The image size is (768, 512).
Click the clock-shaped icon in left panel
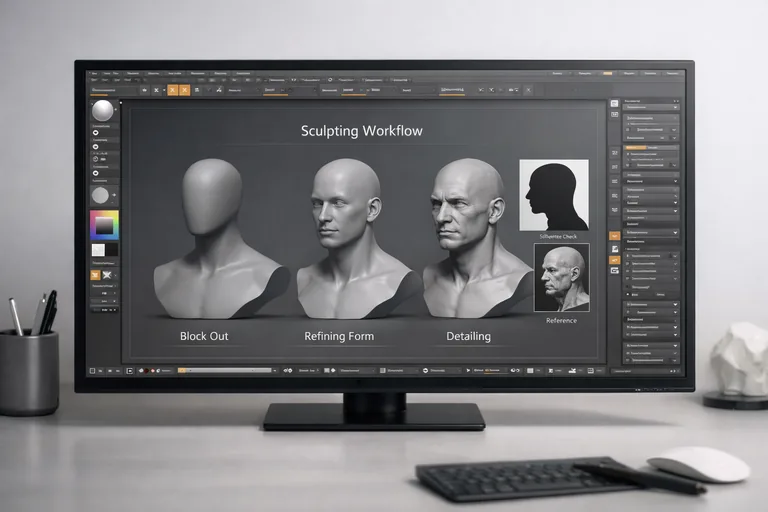(x=96, y=159)
